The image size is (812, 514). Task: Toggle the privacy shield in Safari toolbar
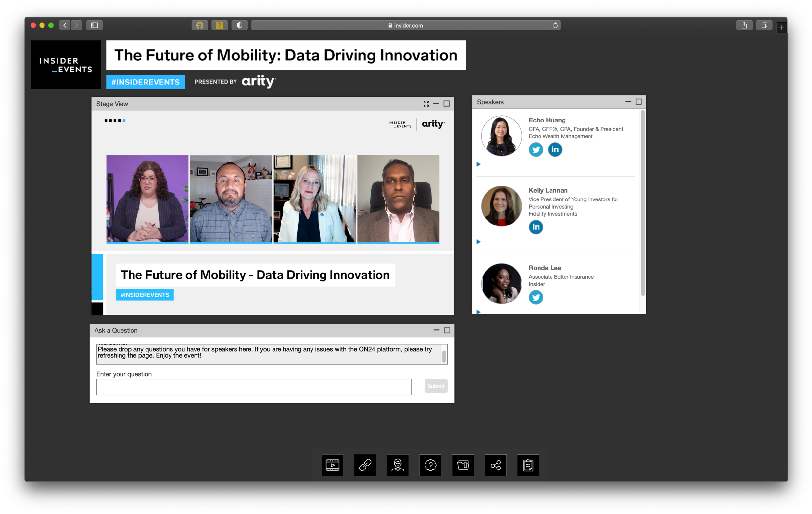click(x=239, y=25)
